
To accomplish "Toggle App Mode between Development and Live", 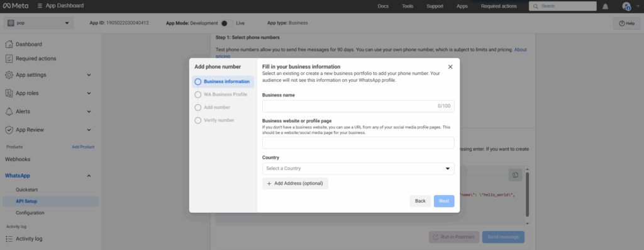I will [x=226, y=23].
